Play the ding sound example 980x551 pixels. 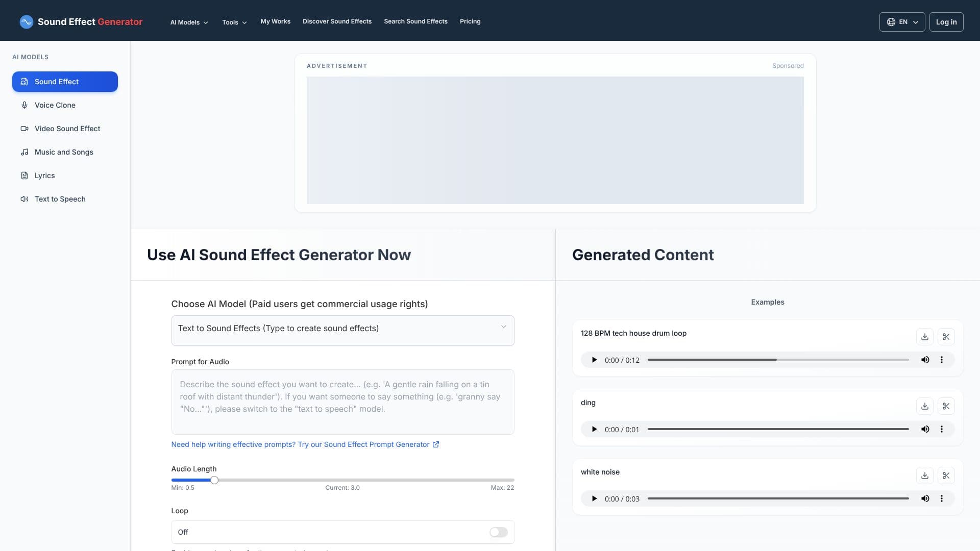[x=594, y=429]
